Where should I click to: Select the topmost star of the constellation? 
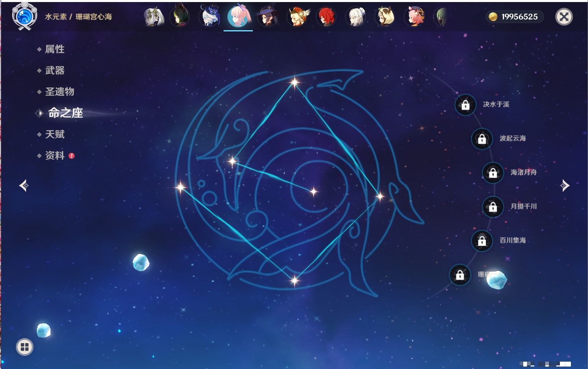pyautogui.click(x=294, y=82)
